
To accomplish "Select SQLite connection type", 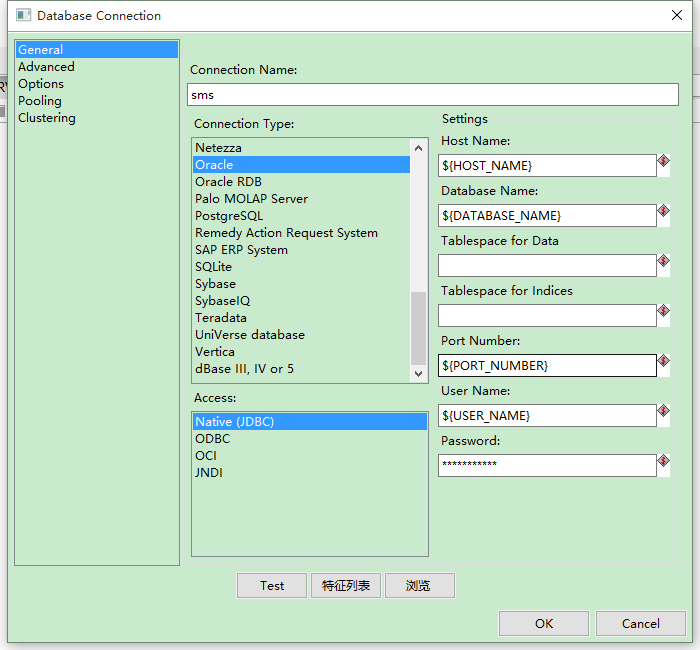I will 301,267.
